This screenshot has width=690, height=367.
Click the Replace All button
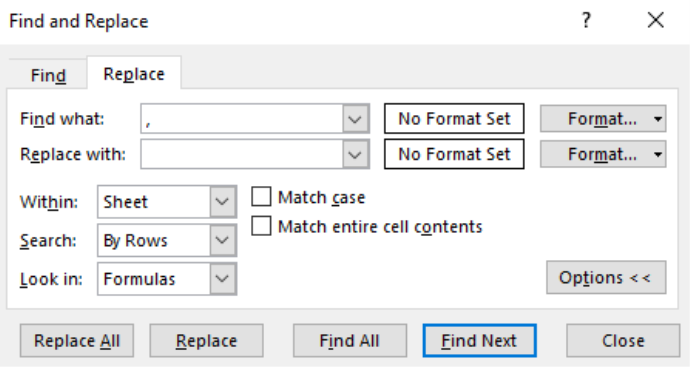[x=77, y=341]
